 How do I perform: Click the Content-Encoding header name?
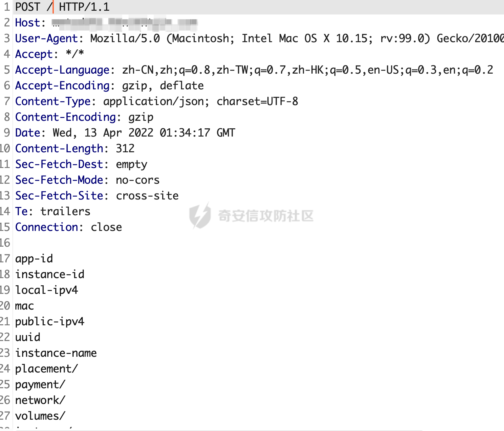(65, 117)
